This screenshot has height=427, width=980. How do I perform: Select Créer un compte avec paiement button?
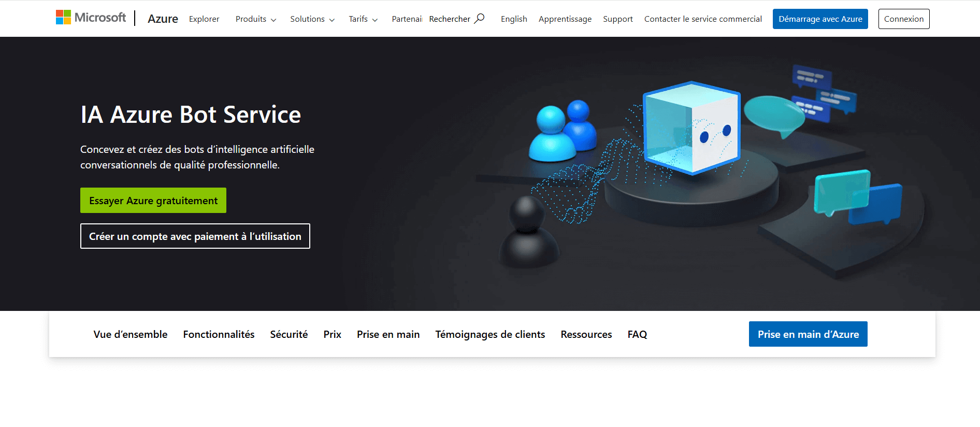(195, 236)
